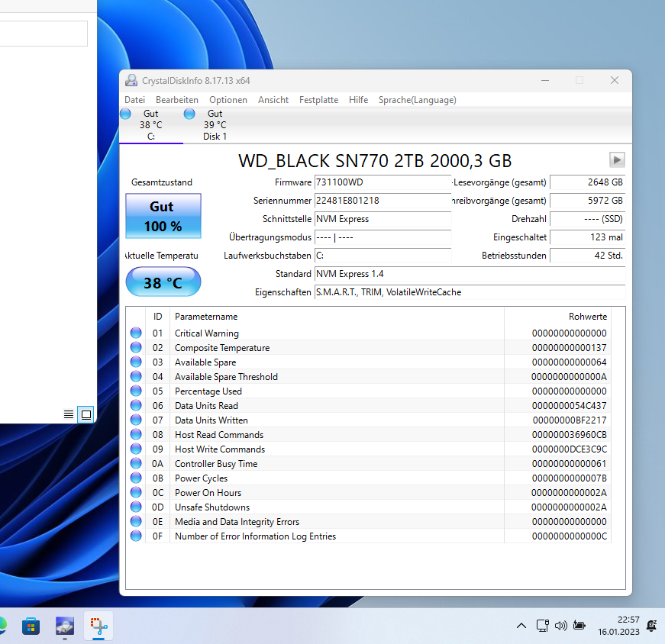Click the Firmware field 731100WD
The width and height of the screenshot is (665, 644).
click(383, 182)
